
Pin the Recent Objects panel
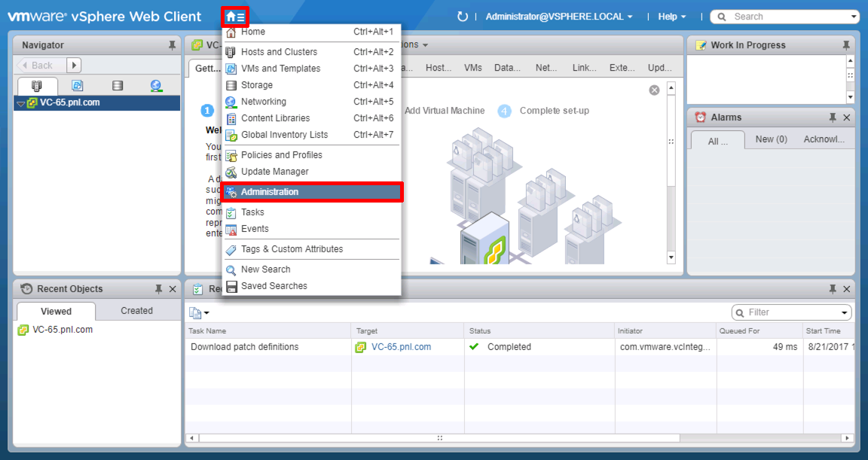coord(158,288)
